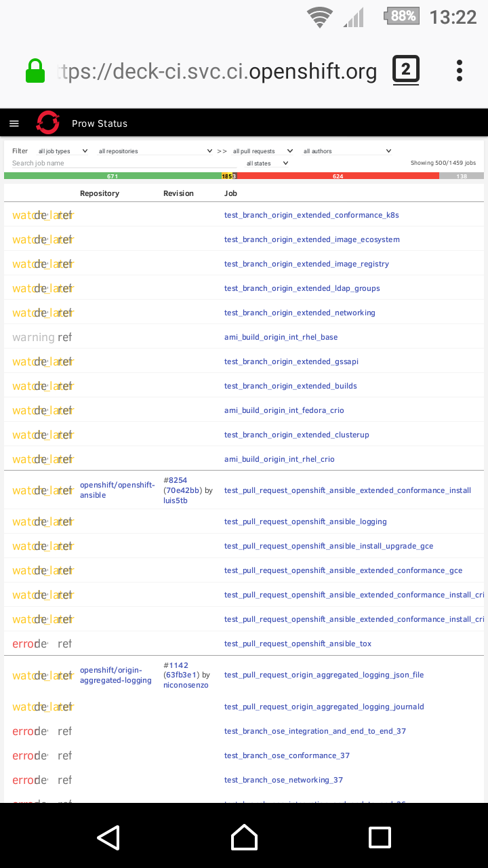Open test_branch_origin_extended_conformance_k8s job link
Viewport: 488px width, 868px height.
click(x=312, y=215)
